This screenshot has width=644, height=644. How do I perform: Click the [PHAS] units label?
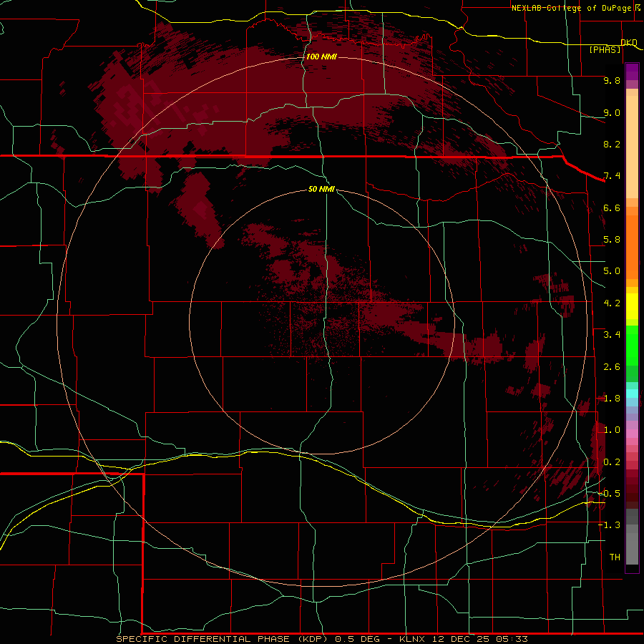click(605, 50)
